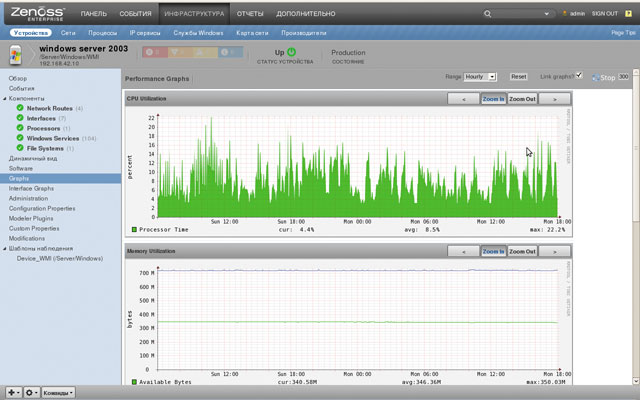Open the ИНФРАСТРУКТУРА menu
The image size is (640, 400).
click(x=194, y=13)
